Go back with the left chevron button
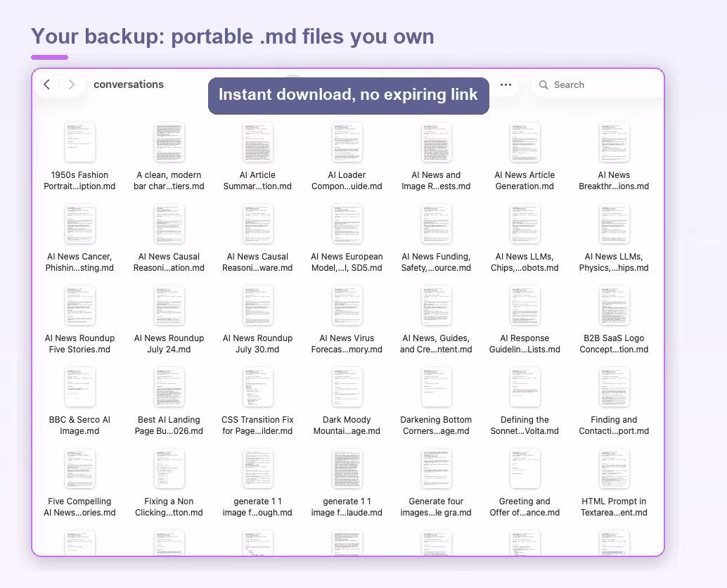The width and height of the screenshot is (727, 588). [x=47, y=84]
